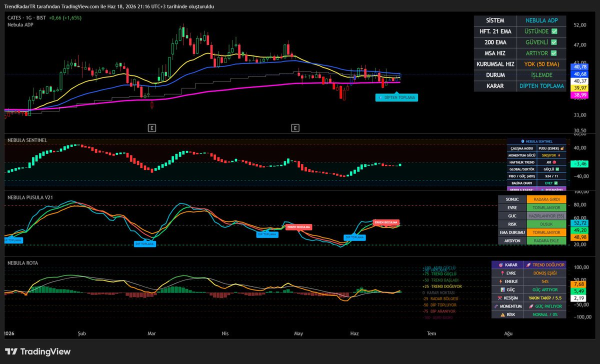Click the NEBULA ADP cell in SİSTEM row
This screenshot has width=600, height=364.
541,20
